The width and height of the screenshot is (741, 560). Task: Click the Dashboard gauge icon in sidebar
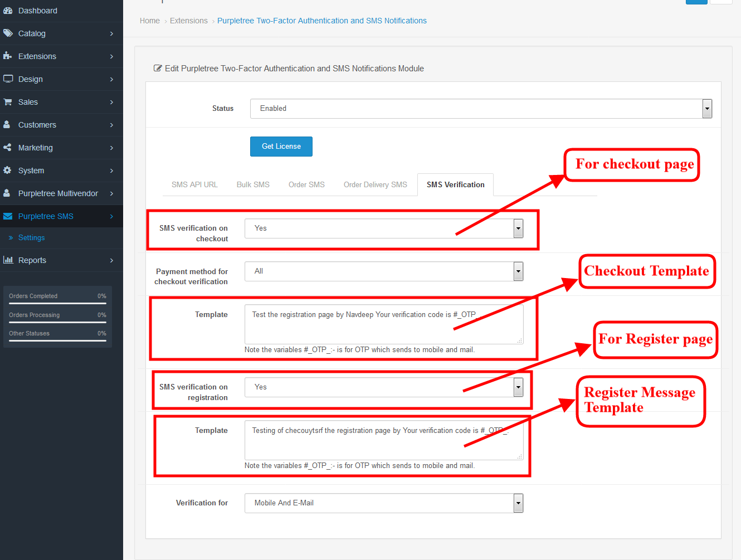click(8, 11)
